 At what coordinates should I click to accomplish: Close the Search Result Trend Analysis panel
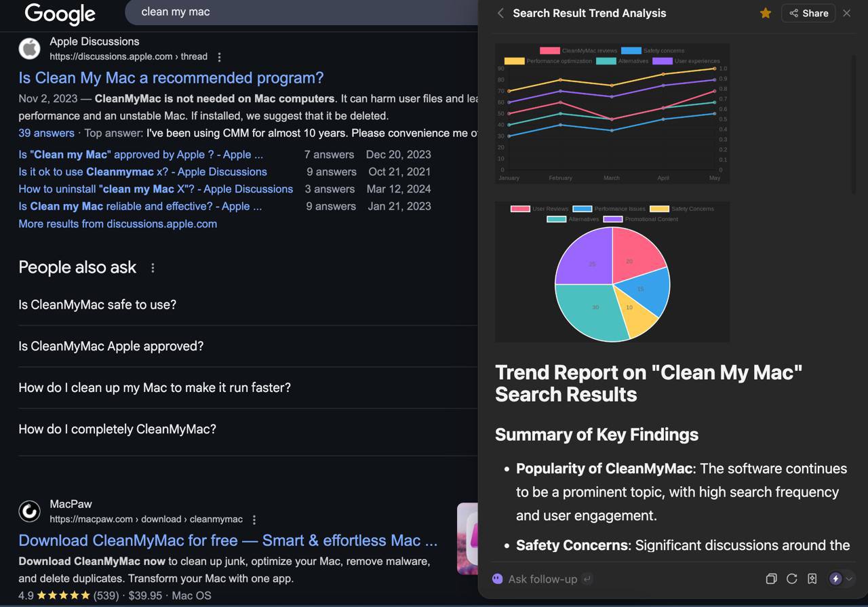pos(847,13)
